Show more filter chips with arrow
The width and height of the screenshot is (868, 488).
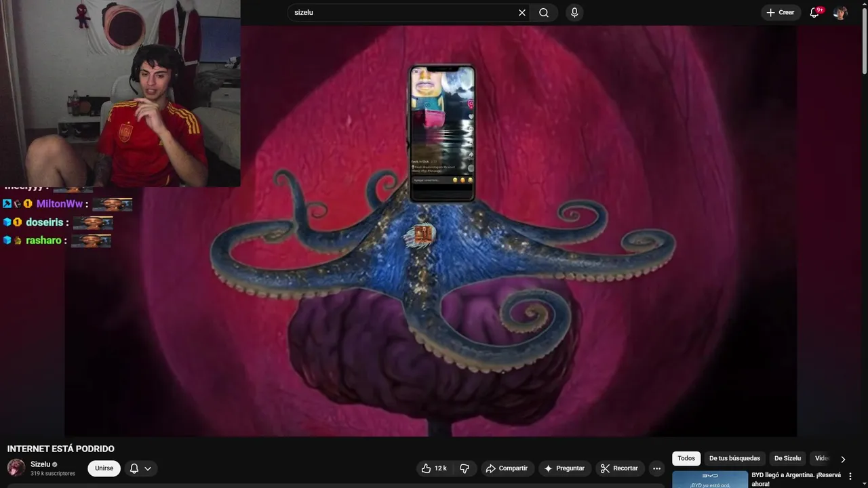[x=843, y=459]
